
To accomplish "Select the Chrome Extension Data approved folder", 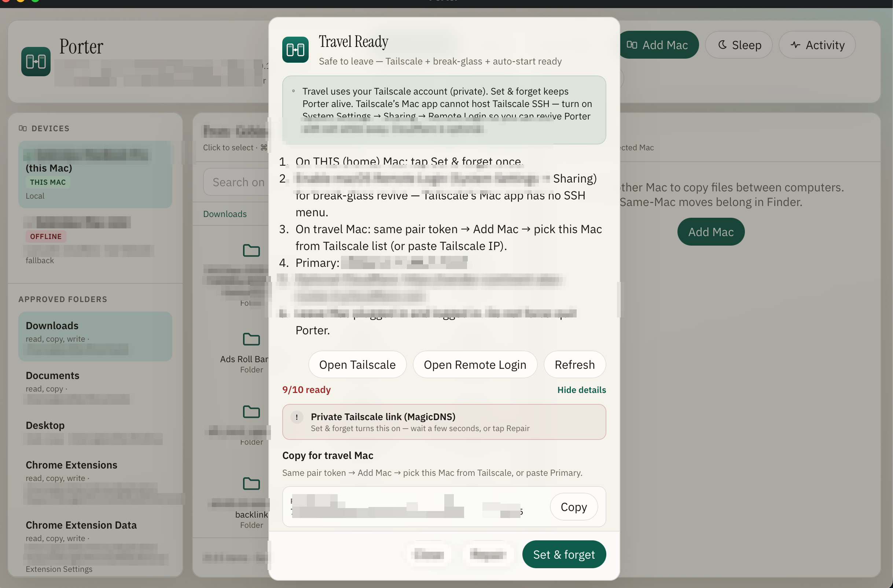I will tap(95, 546).
